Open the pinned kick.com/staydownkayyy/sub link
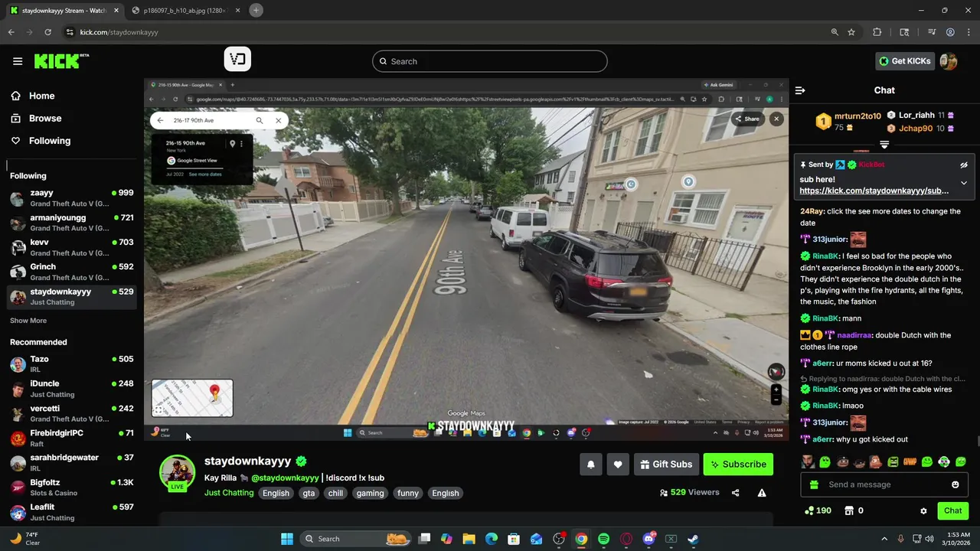Screen dimensions: 980x551 (874, 191)
